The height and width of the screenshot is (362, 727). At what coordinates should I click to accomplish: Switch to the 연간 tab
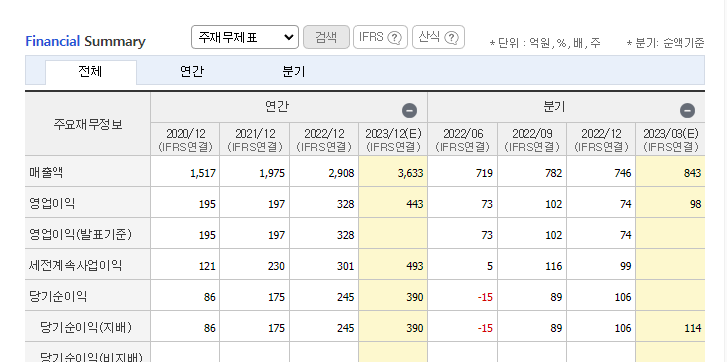click(191, 72)
